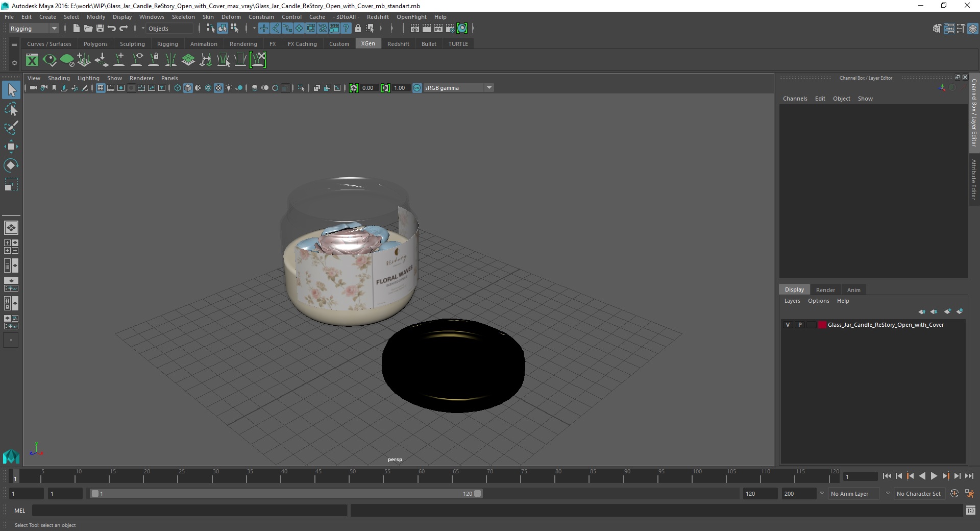Click the XGen clear preview leaf icon
This screenshot has height=531, width=980.
(x=67, y=60)
